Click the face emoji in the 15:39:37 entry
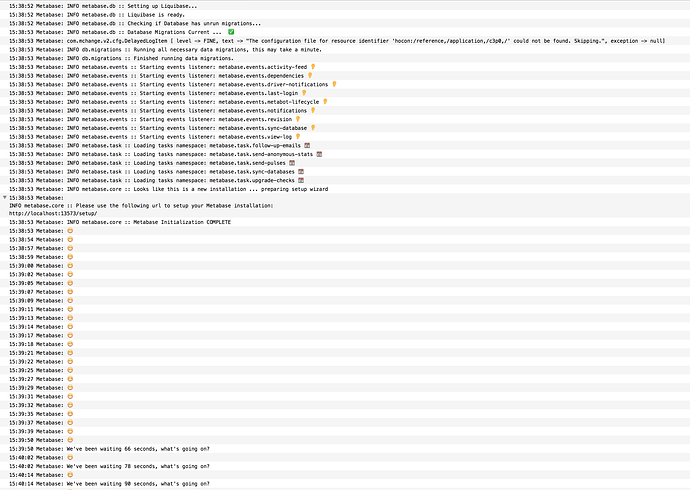Screen dimensions: 690x490 [70, 422]
